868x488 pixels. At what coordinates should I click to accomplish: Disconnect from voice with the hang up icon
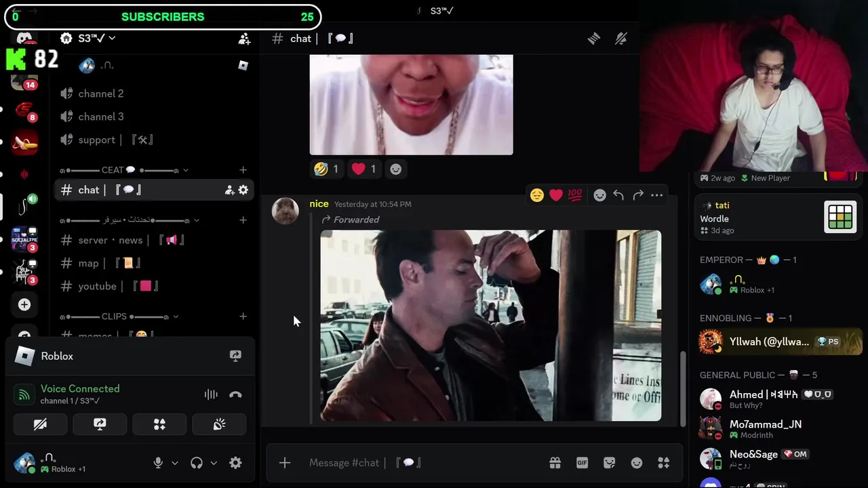tap(235, 394)
